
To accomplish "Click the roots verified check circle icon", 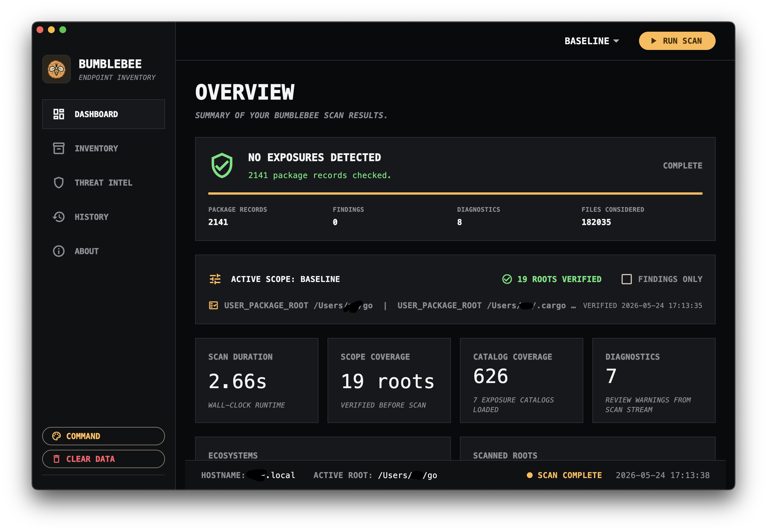I will coord(507,279).
